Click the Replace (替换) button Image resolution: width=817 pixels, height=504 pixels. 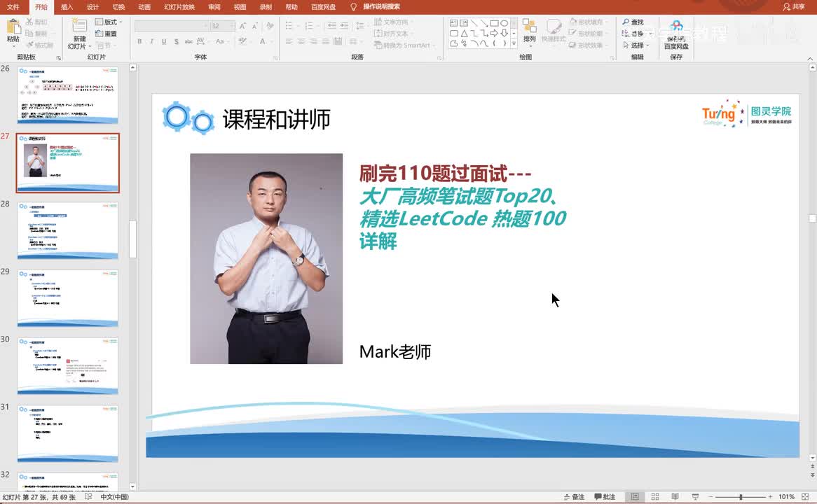[637, 34]
